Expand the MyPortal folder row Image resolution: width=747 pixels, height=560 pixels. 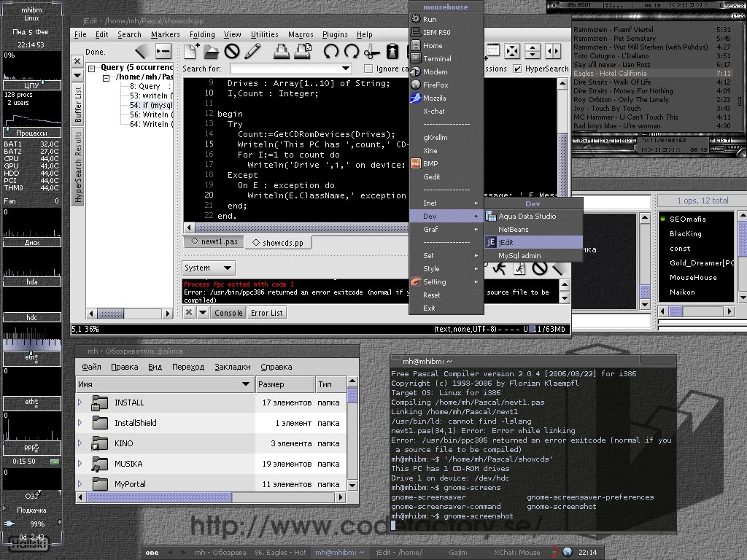(80, 484)
